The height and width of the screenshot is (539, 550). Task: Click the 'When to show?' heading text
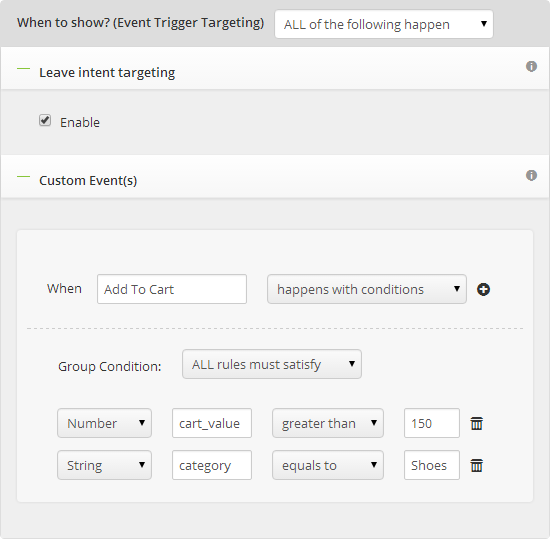click(140, 23)
